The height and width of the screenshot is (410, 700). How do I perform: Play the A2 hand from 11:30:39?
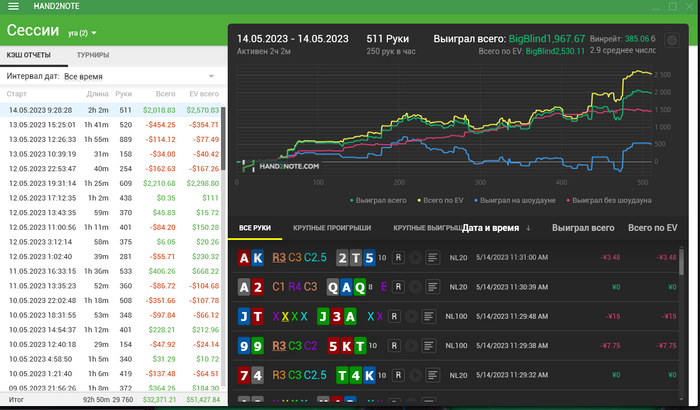pyautogui.click(x=415, y=287)
